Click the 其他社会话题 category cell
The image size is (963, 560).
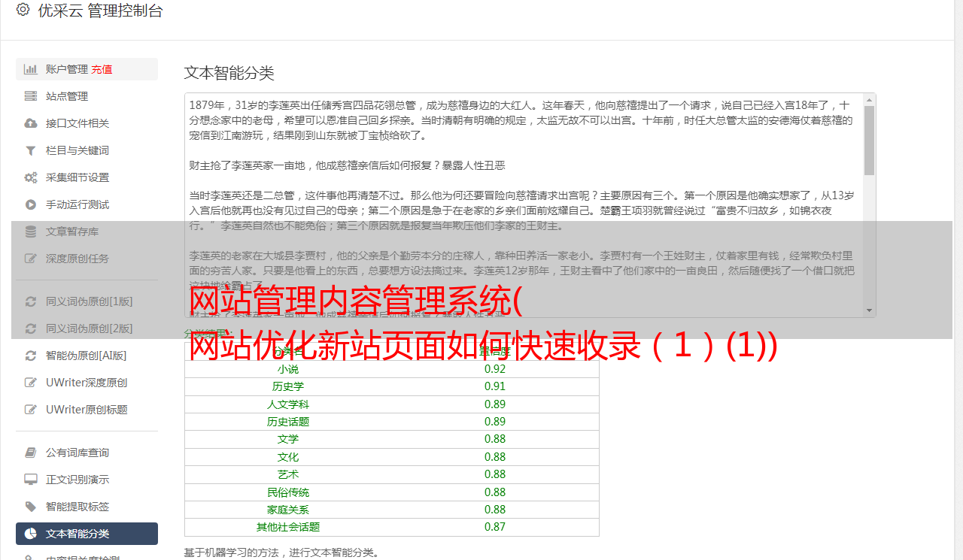(288, 527)
